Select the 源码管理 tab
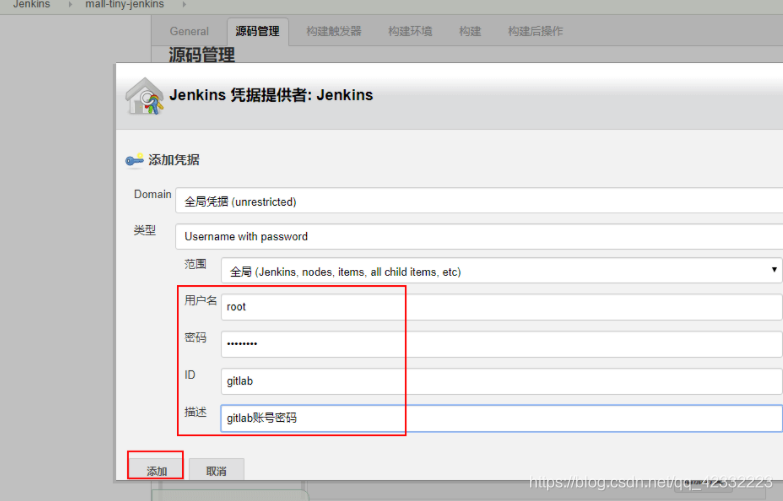 (258, 31)
